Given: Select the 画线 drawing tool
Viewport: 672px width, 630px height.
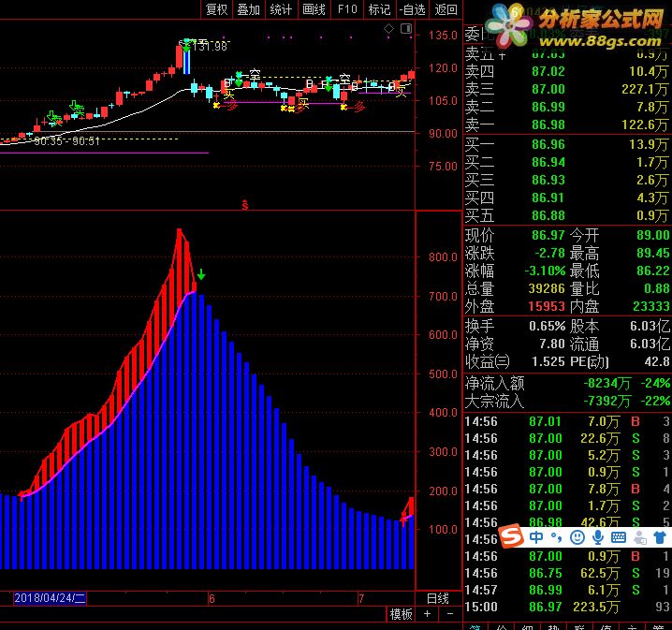Looking at the screenshot, I should 314,9.
